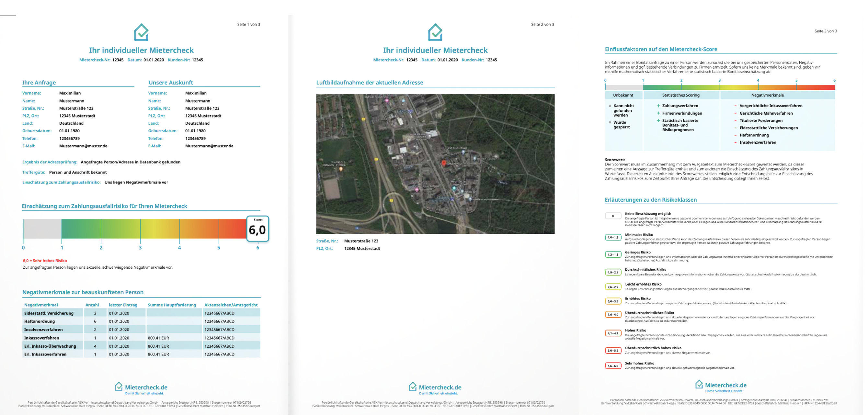Click the Summe Hauptforderung column header
Viewport: 868px width, 415px height.
[172, 305]
